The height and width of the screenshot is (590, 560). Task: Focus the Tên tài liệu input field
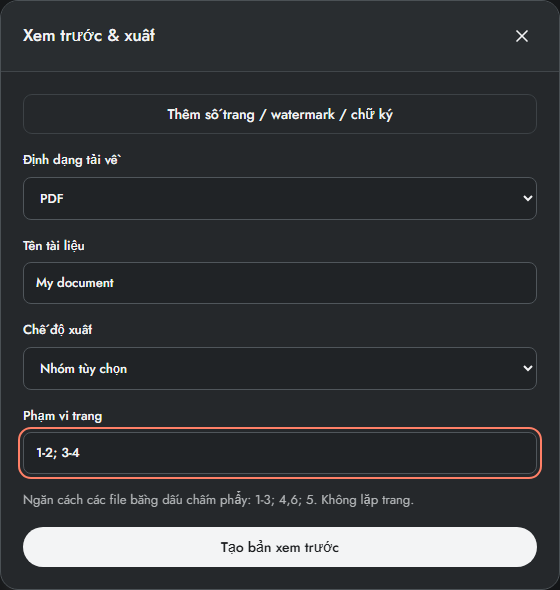point(280,283)
